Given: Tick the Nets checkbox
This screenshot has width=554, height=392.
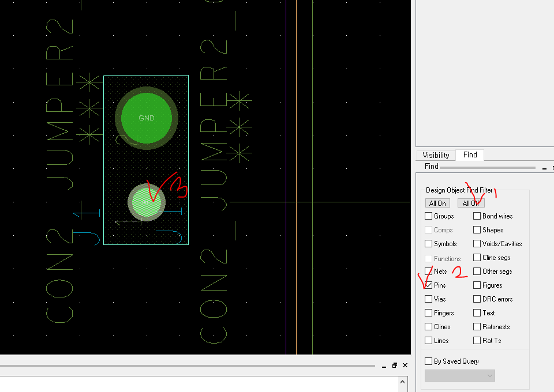Looking at the screenshot, I should click(429, 272).
